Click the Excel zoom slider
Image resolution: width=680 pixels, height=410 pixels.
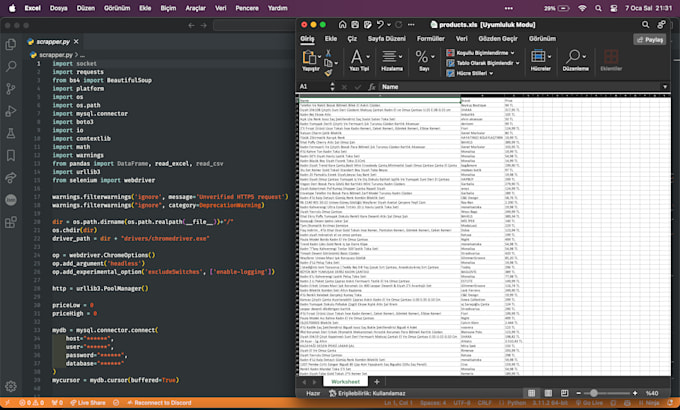(x=593, y=393)
